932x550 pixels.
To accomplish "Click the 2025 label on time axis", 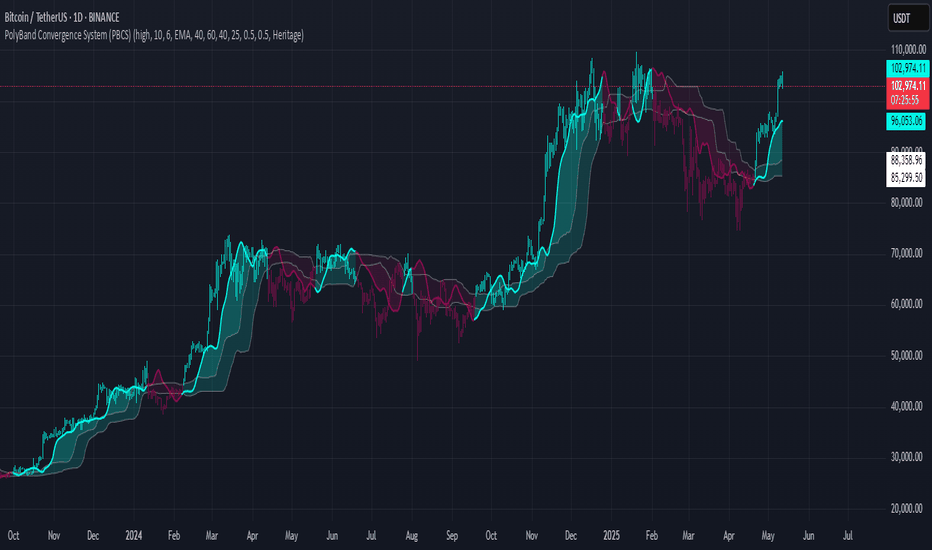I will point(611,536).
